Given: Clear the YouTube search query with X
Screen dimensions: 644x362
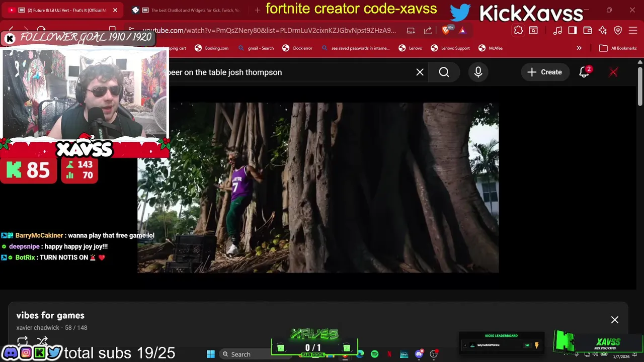Looking at the screenshot, I should tap(420, 72).
